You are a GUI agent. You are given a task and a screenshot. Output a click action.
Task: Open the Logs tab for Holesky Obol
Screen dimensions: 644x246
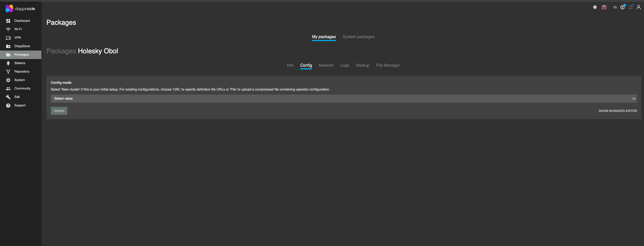(345, 65)
